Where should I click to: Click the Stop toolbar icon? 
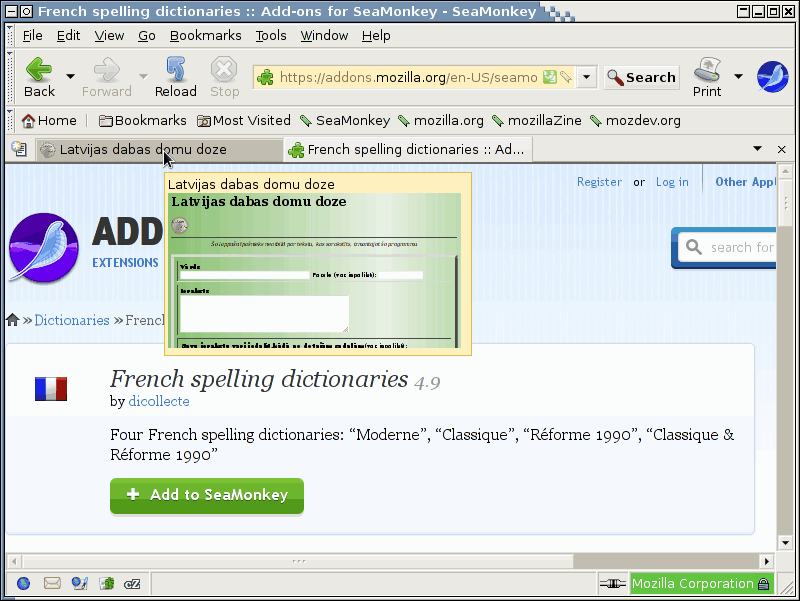tap(224, 69)
